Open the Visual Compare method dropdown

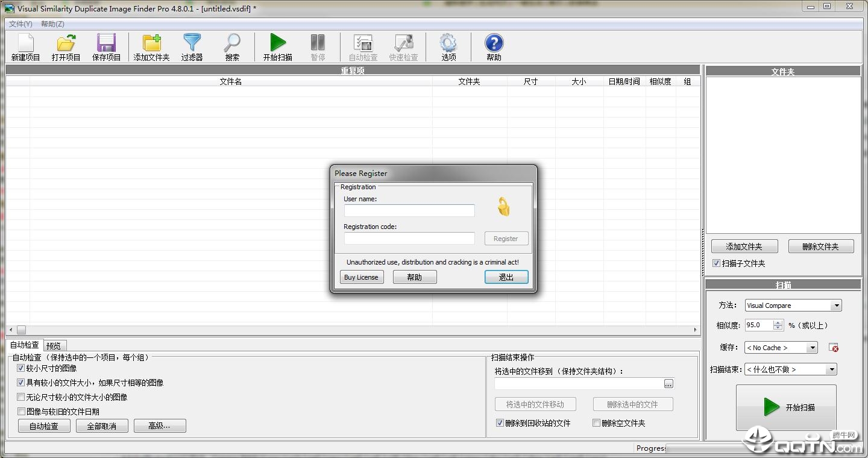[837, 305]
